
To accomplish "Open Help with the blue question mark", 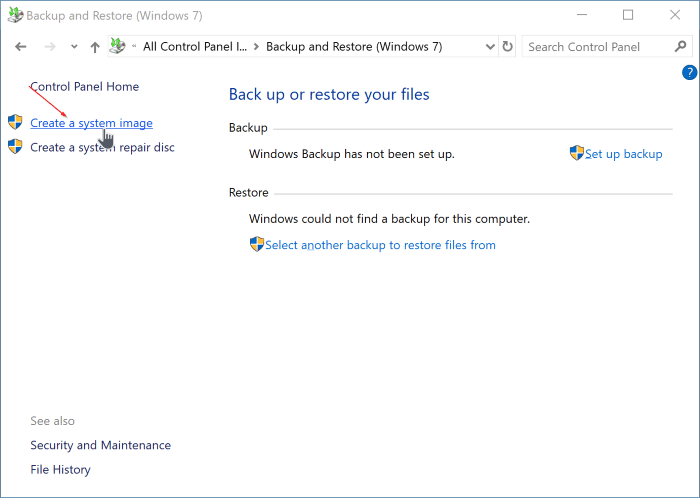I will (689, 72).
